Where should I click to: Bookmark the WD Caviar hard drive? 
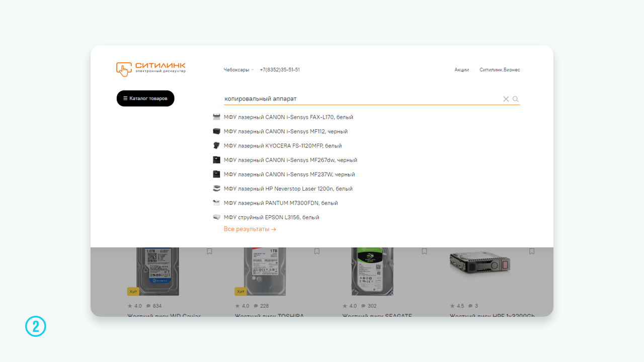pos(210,251)
